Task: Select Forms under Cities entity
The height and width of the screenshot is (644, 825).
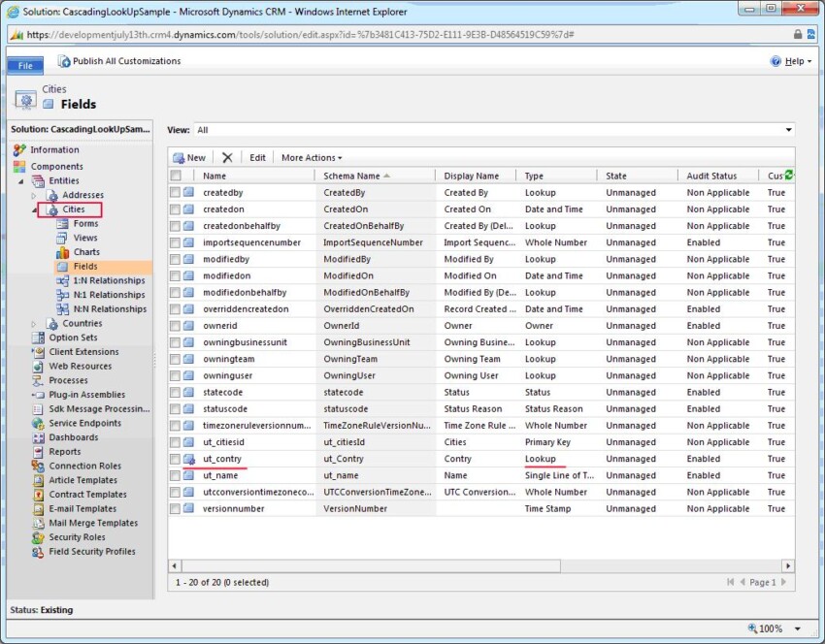Action: (85, 223)
